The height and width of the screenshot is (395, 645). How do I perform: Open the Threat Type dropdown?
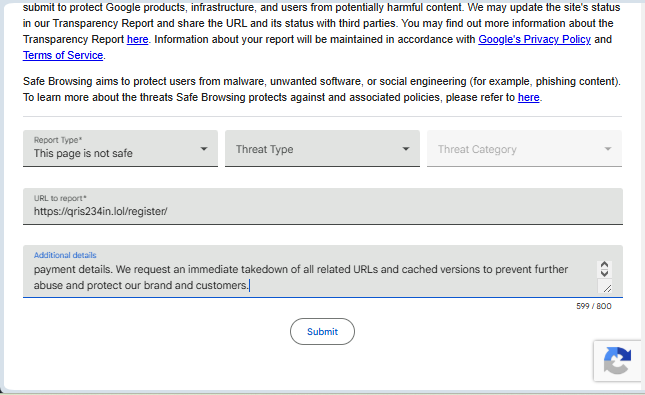322,149
